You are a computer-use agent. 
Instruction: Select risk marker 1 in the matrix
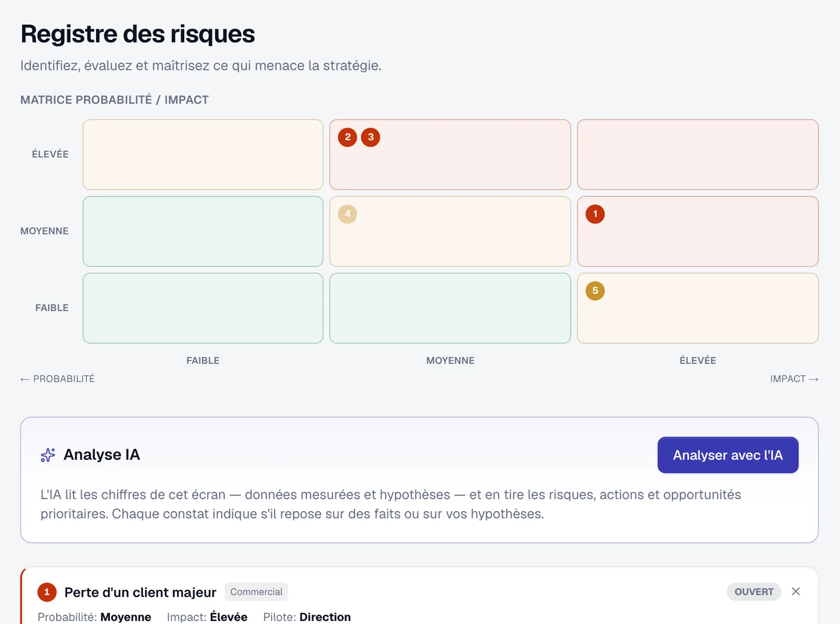tap(595, 214)
